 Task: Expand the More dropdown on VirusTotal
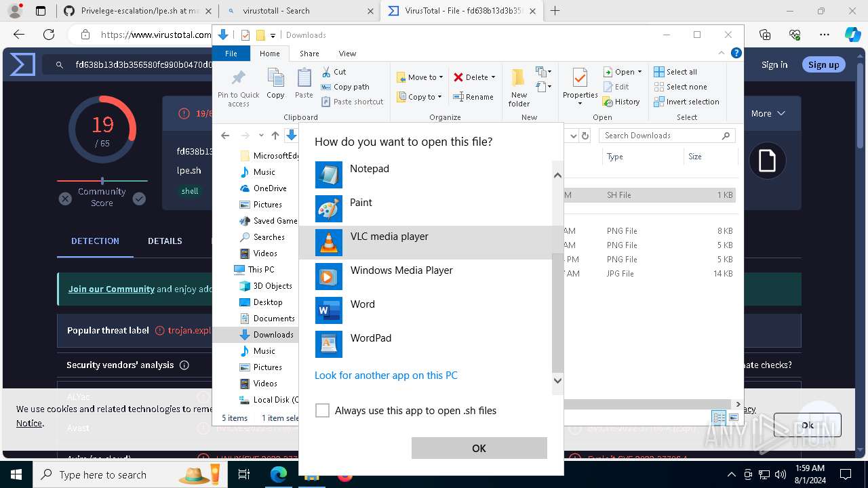tap(768, 113)
